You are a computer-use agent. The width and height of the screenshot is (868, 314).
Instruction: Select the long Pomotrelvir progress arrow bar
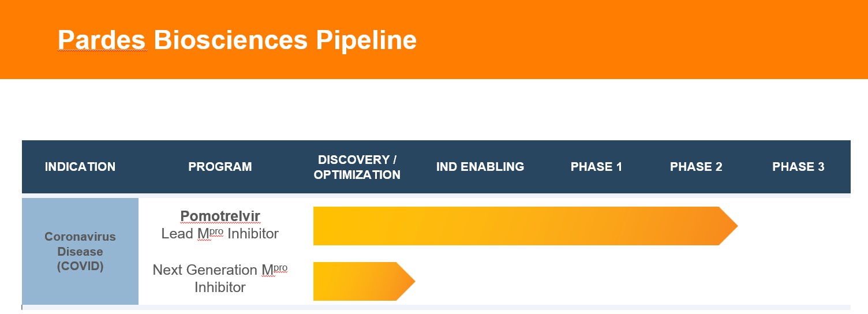pyautogui.click(x=514, y=226)
